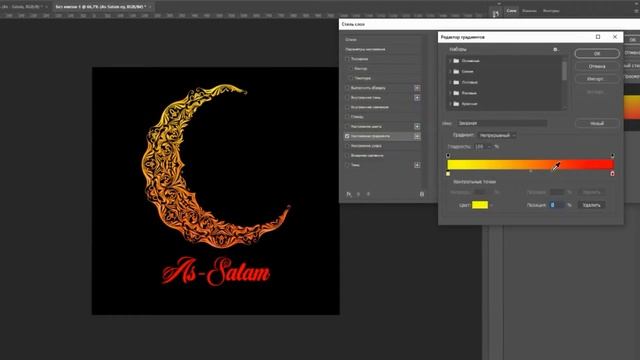Click the gradient name input field
This screenshot has height=360, width=640.
(502, 123)
